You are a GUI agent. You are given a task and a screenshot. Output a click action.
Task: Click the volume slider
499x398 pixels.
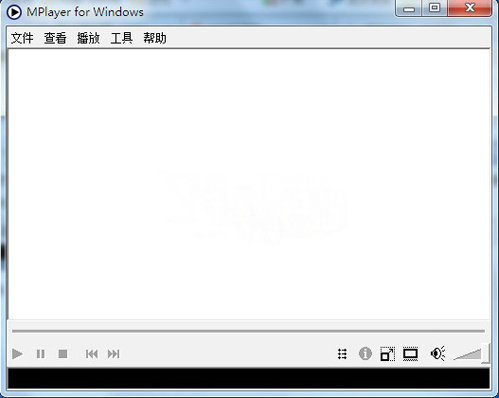click(x=471, y=354)
